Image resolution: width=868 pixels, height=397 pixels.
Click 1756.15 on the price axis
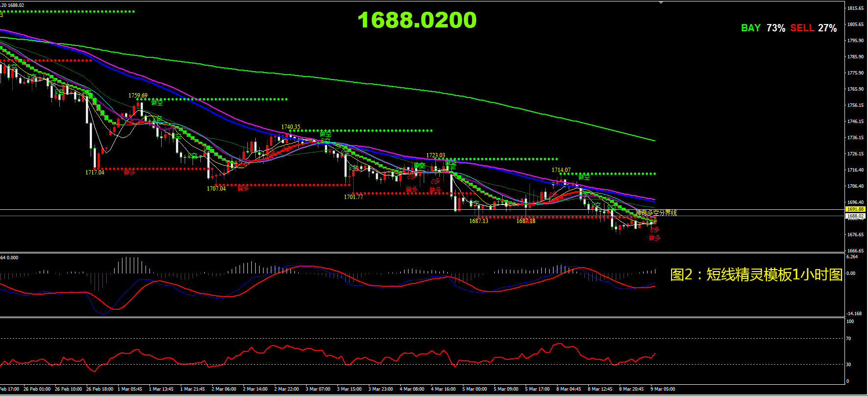pyautogui.click(x=856, y=105)
